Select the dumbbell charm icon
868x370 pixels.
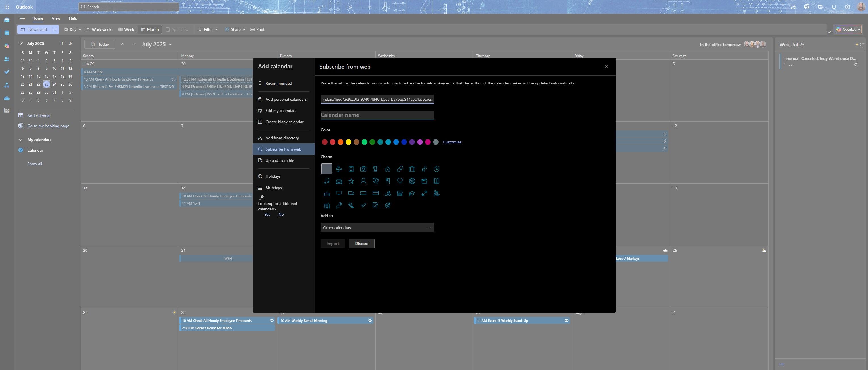pyautogui.click(x=424, y=193)
